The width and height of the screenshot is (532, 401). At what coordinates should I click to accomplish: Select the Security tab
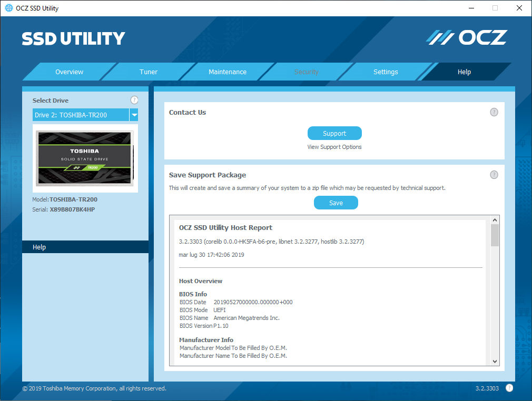click(x=307, y=72)
